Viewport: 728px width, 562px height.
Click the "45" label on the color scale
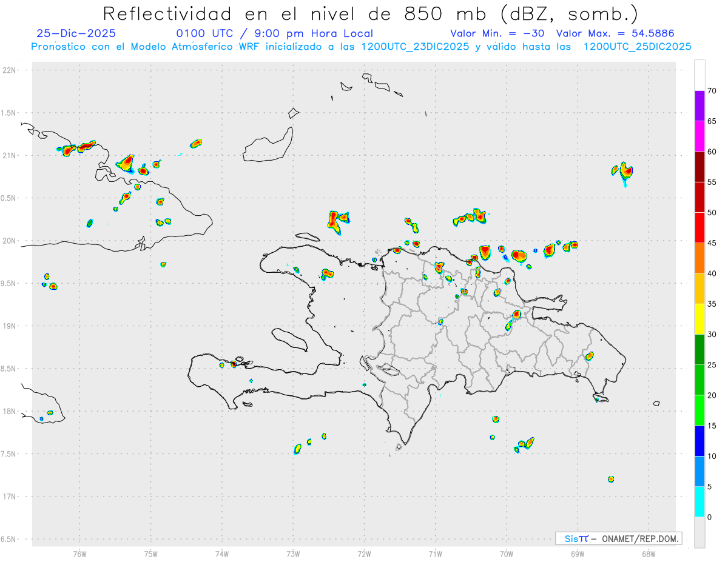712,243
